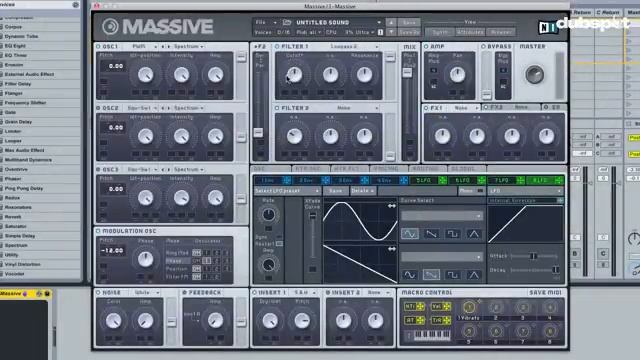Select triangle waveform for lower LFO curve
The image size is (640, 360).
click(x=474, y=275)
